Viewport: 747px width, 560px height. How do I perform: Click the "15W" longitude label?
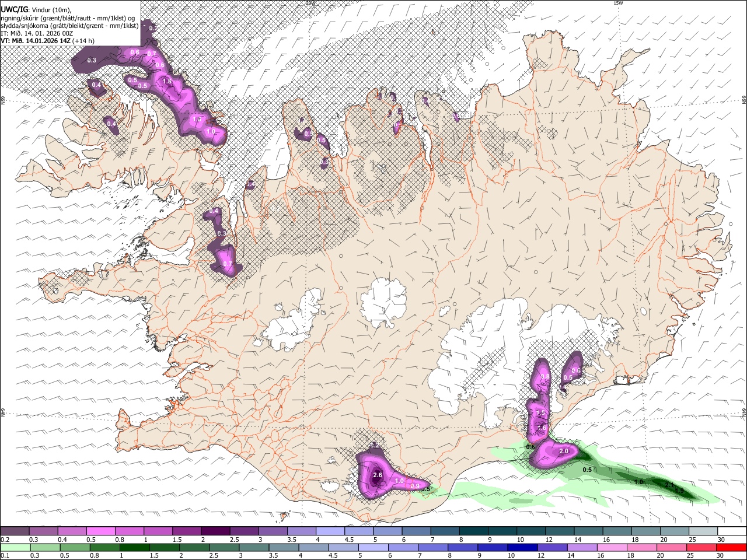(x=618, y=3)
